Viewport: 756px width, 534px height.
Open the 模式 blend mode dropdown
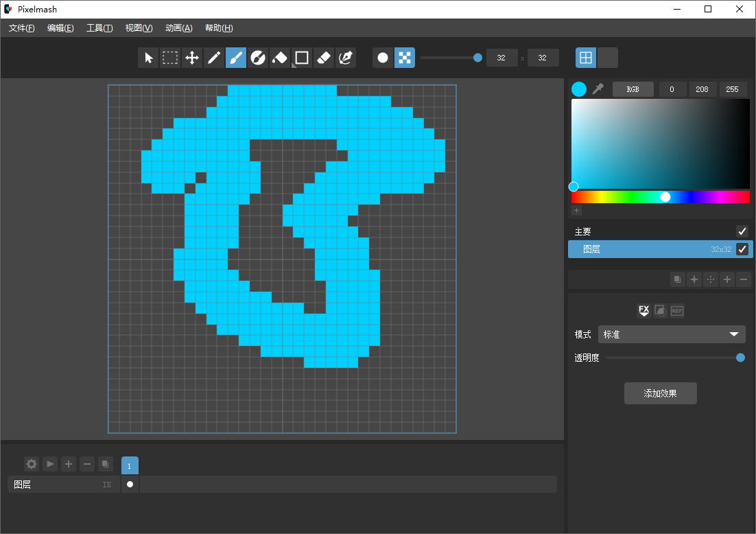click(x=672, y=334)
